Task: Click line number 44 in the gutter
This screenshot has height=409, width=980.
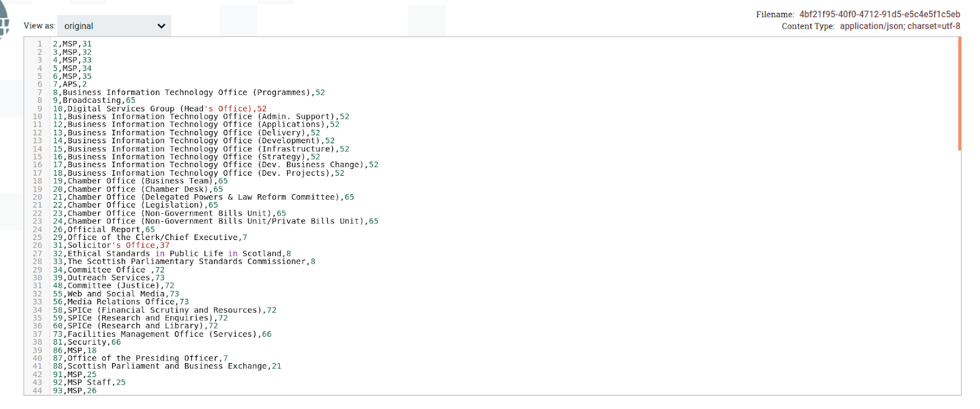Action: point(37,391)
